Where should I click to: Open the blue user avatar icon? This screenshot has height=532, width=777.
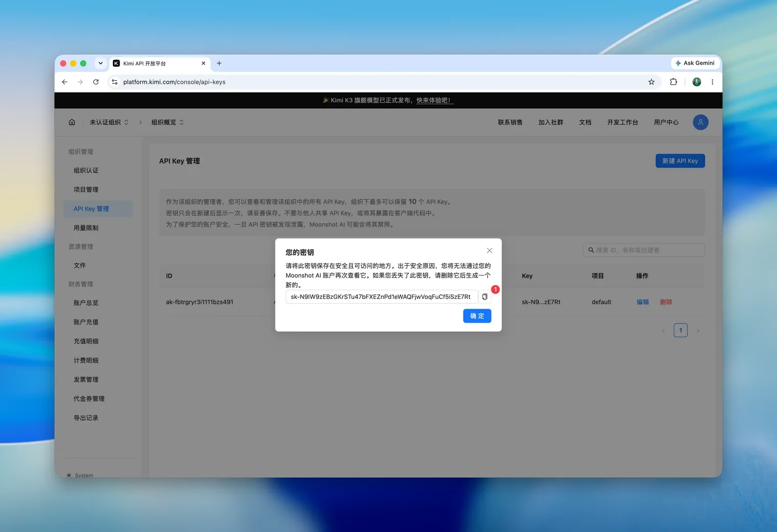pyautogui.click(x=700, y=122)
